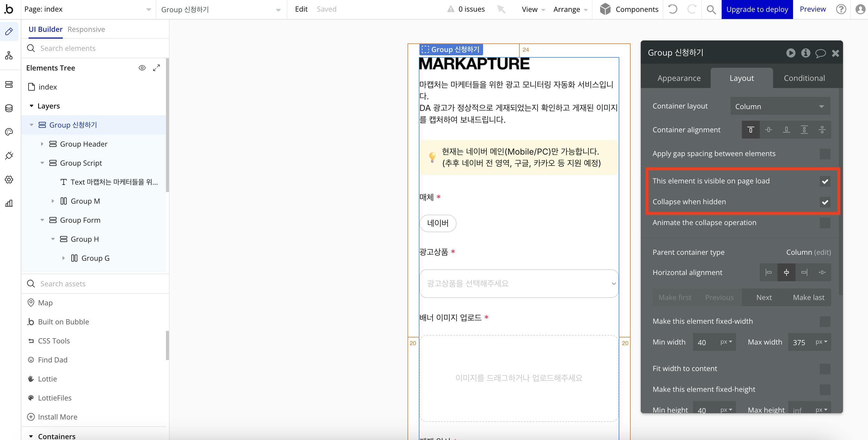Close the Group 신청하기 property panel
This screenshot has height=440, width=868.
(x=835, y=53)
